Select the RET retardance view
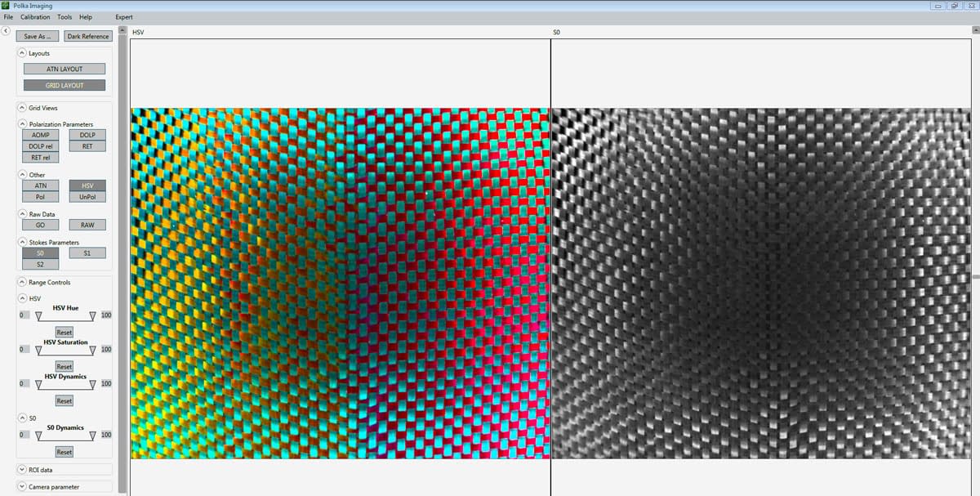980x496 pixels. (x=87, y=146)
